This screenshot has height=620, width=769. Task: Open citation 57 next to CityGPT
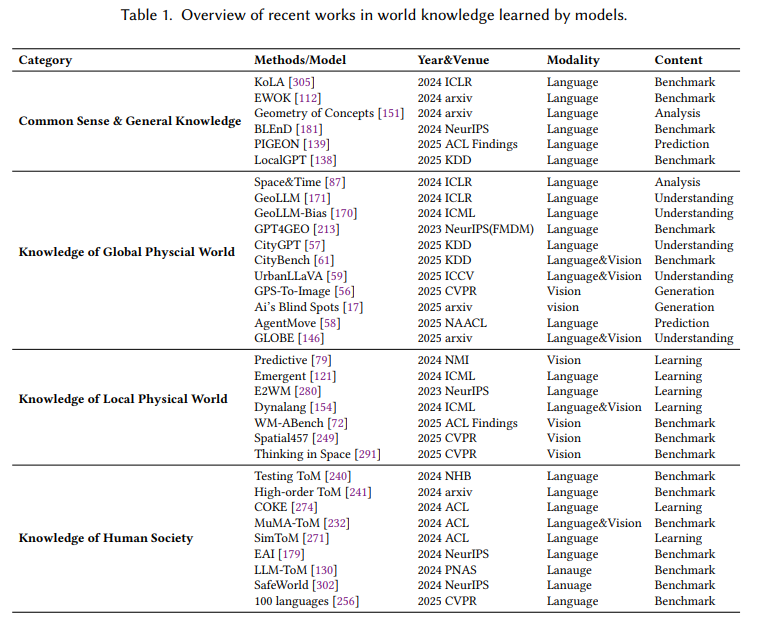(x=314, y=245)
